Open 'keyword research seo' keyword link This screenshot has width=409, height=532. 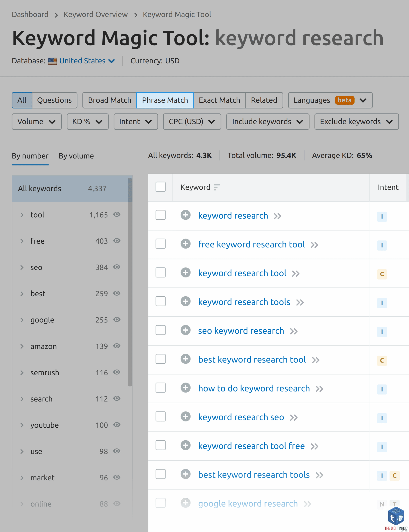pos(241,417)
